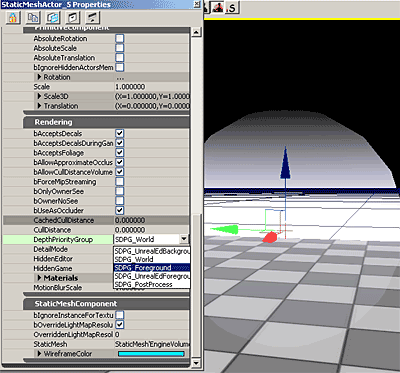Select SDPG_UnrealEdForeground option
The image size is (400, 373).
tap(152, 276)
